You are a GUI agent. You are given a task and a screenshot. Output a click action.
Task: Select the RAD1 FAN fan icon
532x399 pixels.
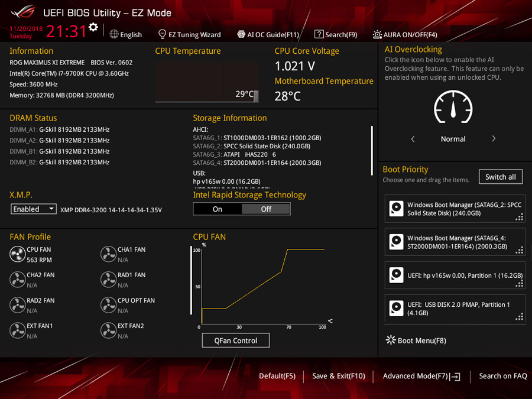click(x=109, y=280)
